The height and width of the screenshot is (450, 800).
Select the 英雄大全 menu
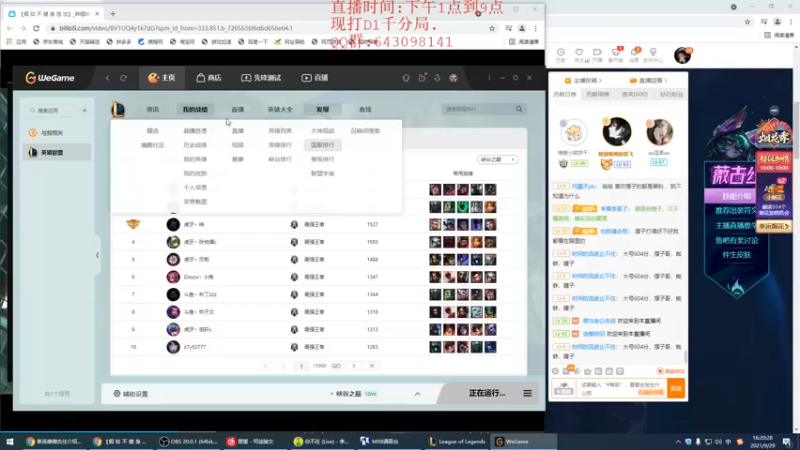(x=280, y=109)
